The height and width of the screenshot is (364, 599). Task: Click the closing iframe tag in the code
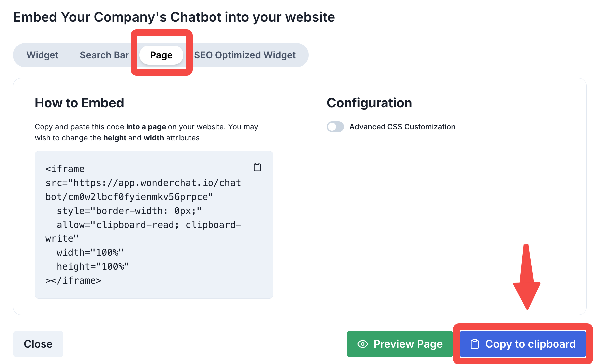point(73,281)
